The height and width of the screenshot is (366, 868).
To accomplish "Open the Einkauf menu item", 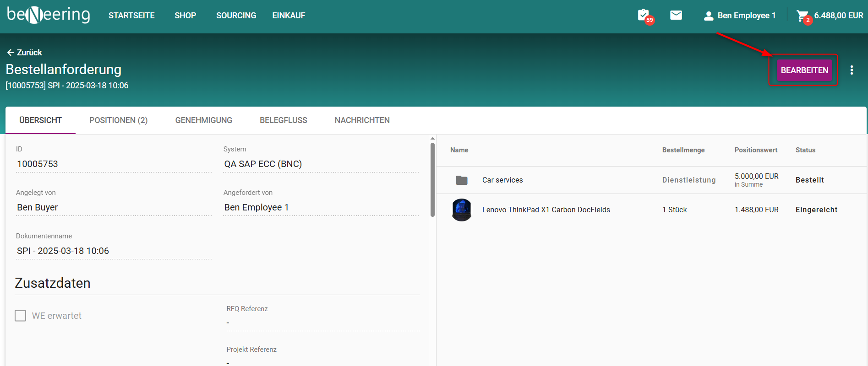I will (x=289, y=16).
